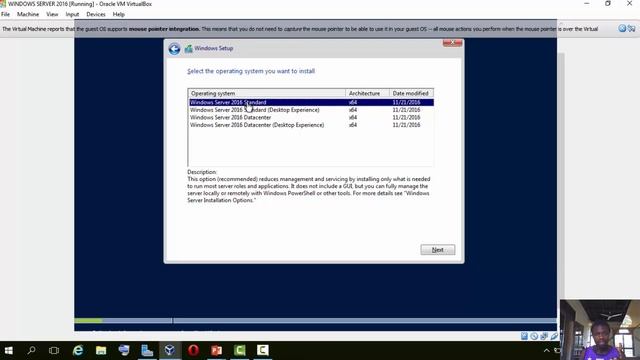Click the hard disk activity status icon
The height and width of the screenshot is (360, 640).
pyautogui.click(x=524, y=336)
